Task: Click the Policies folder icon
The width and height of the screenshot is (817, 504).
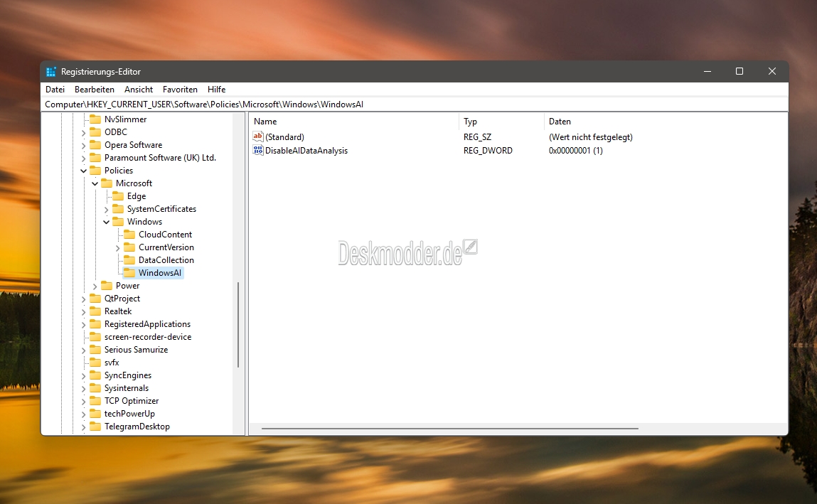Action: pyautogui.click(x=95, y=171)
